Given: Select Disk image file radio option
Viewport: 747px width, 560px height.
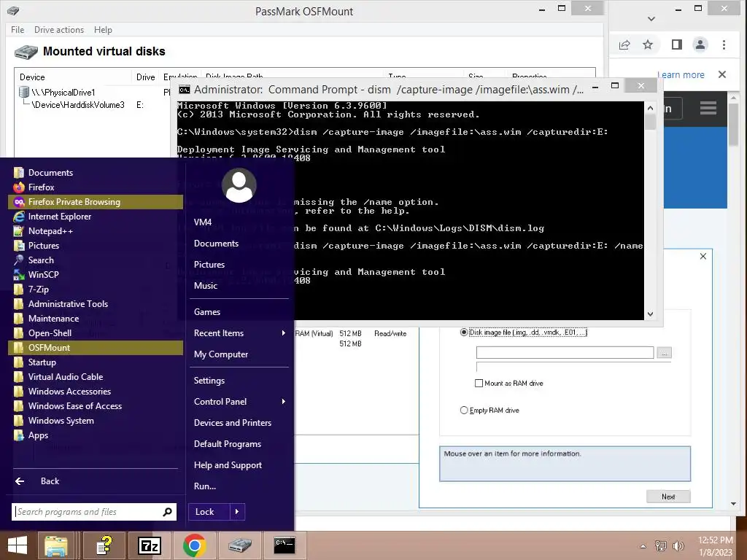Looking at the screenshot, I should point(463,332).
